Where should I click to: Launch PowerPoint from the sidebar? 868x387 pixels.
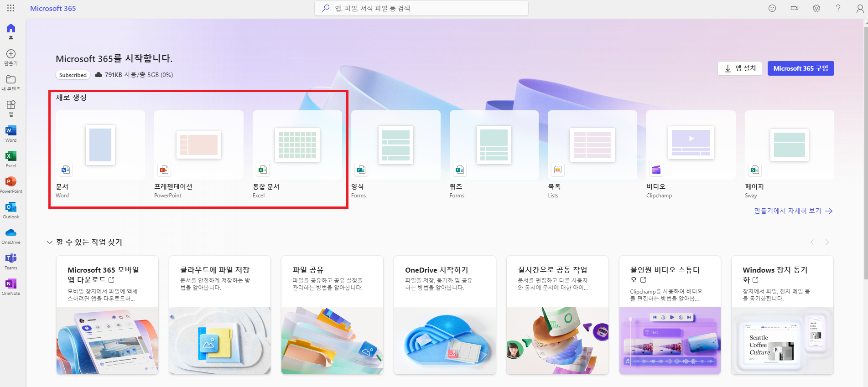(11, 185)
